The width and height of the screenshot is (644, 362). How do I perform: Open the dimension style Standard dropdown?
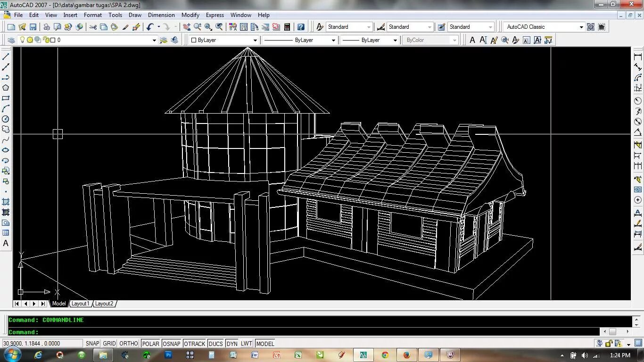(429, 27)
